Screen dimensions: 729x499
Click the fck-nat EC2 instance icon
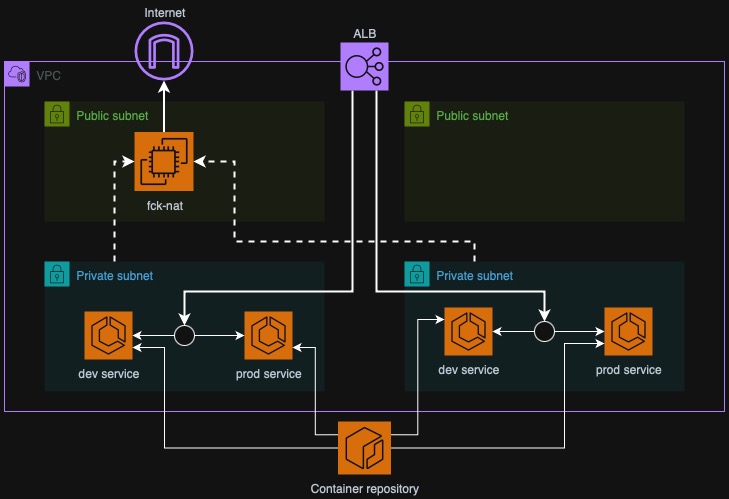coord(164,161)
